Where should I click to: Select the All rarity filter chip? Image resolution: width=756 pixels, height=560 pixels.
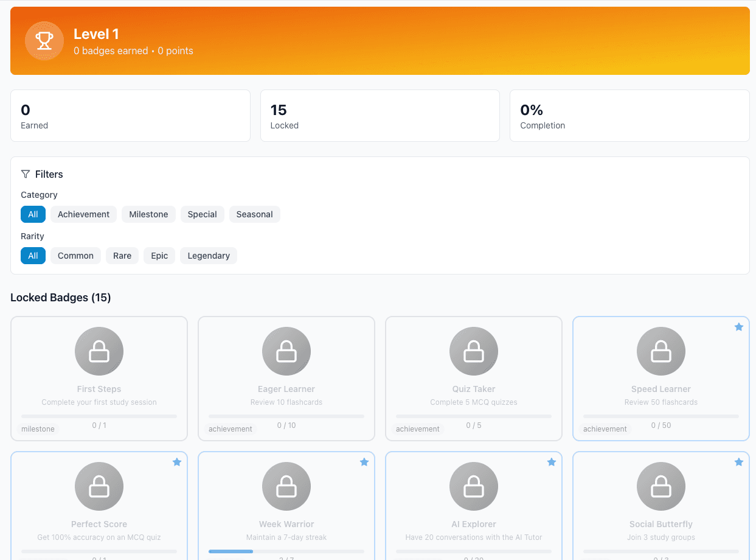33,256
